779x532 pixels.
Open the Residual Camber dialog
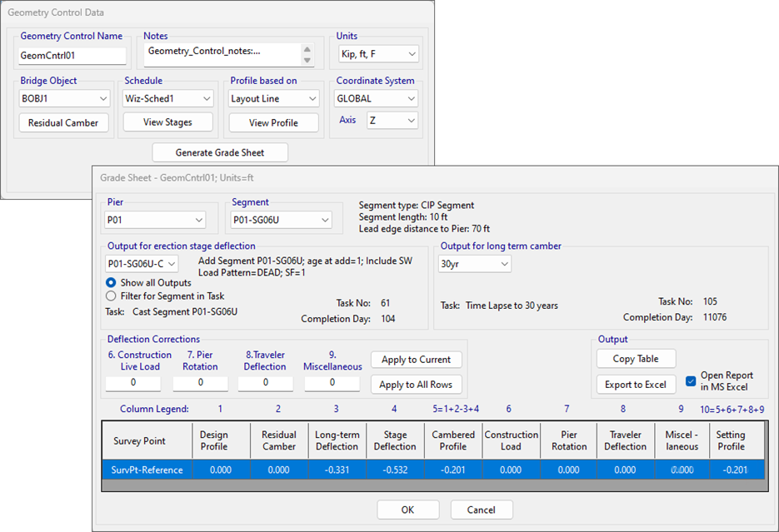[x=63, y=122]
